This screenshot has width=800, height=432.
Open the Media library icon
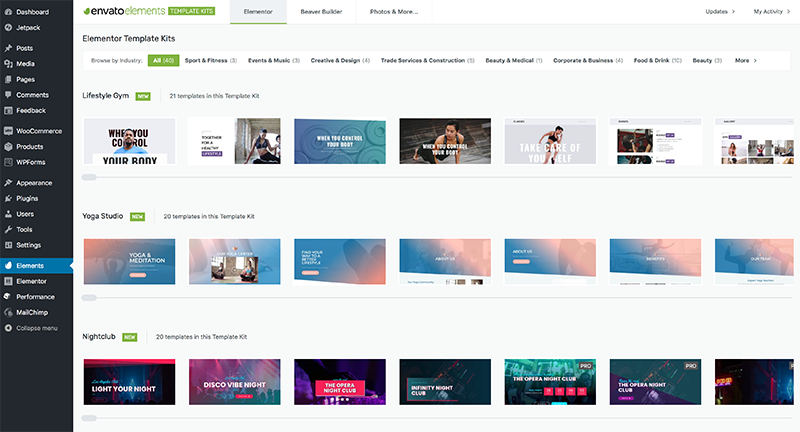coord(8,63)
